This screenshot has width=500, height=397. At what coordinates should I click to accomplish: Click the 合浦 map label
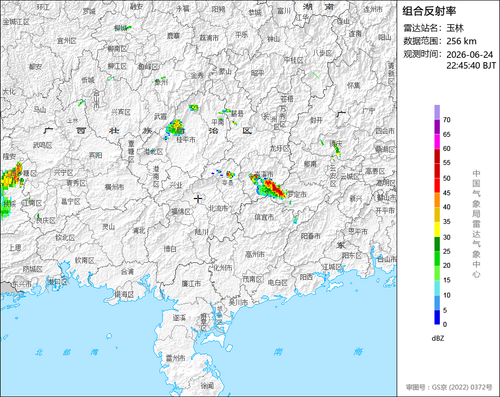pyautogui.click(x=127, y=272)
